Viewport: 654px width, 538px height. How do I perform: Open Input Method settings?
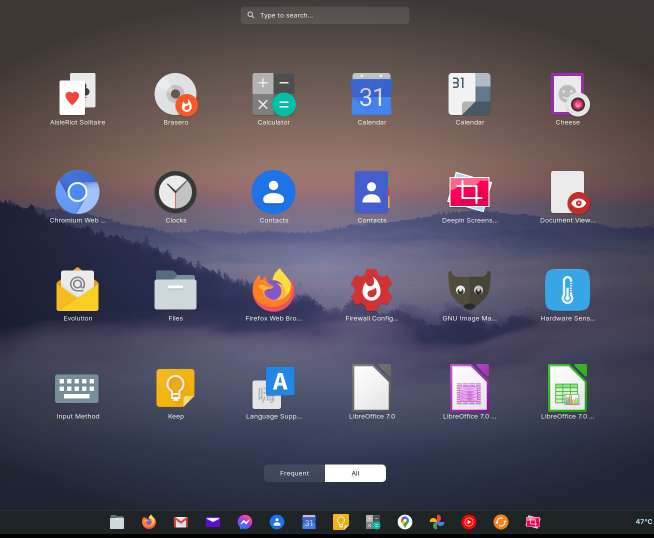click(77, 388)
